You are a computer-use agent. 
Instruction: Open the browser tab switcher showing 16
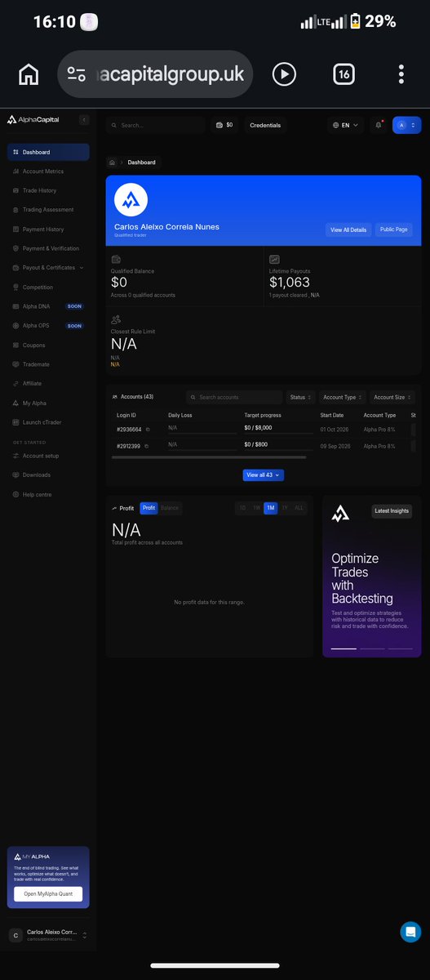coord(344,74)
